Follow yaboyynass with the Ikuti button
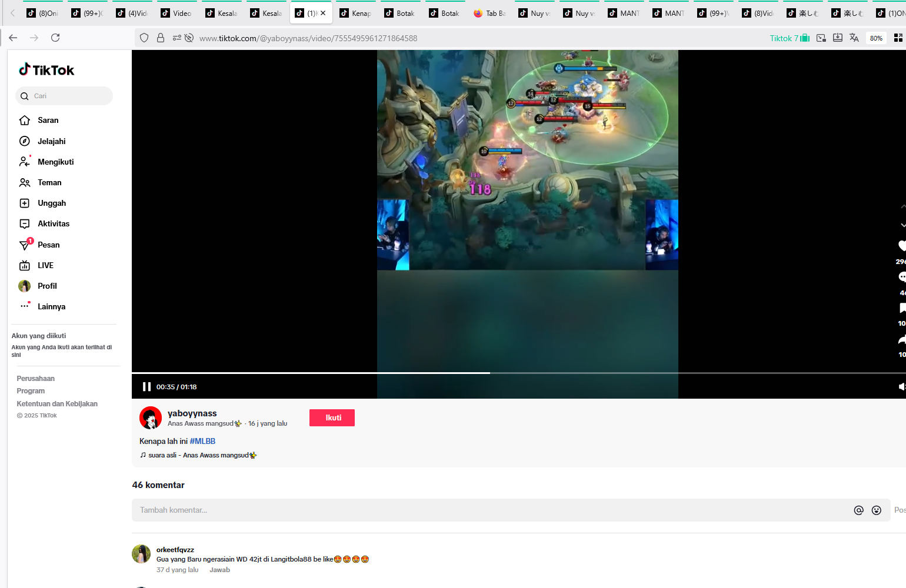 [x=332, y=417]
